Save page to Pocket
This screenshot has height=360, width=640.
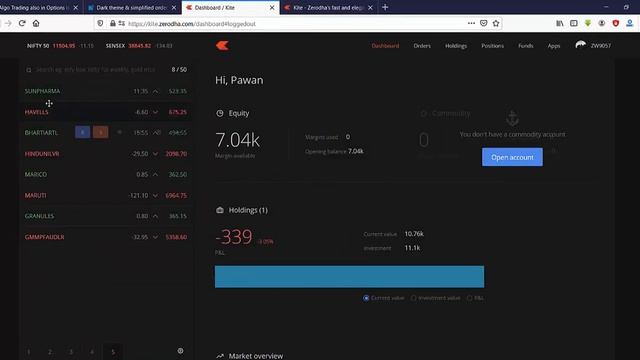[x=484, y=23]
